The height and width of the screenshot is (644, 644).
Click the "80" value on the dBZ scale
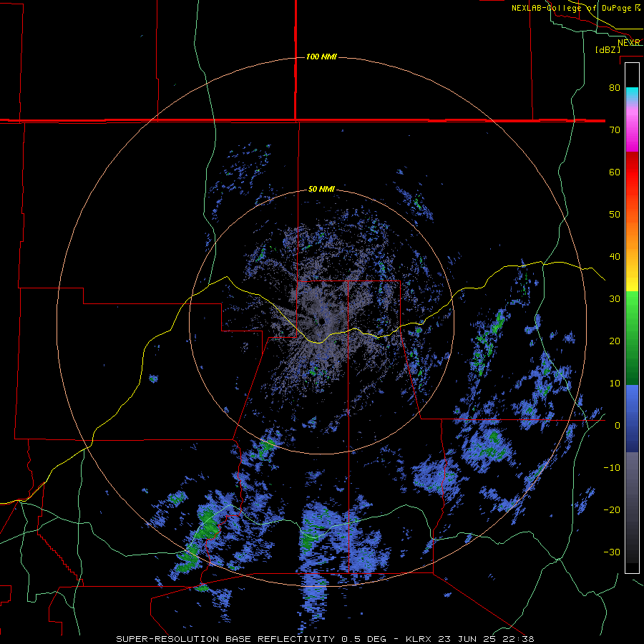(x=615, y=88)
